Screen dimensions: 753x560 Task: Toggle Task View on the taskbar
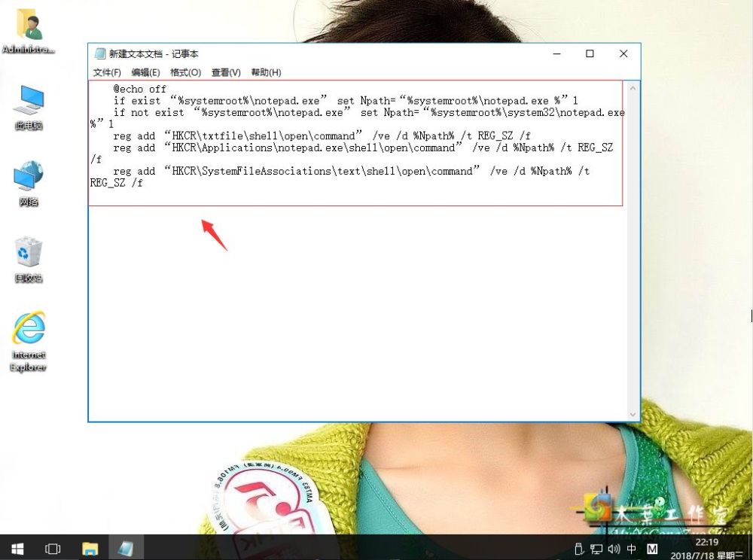(x=53, y=548)
